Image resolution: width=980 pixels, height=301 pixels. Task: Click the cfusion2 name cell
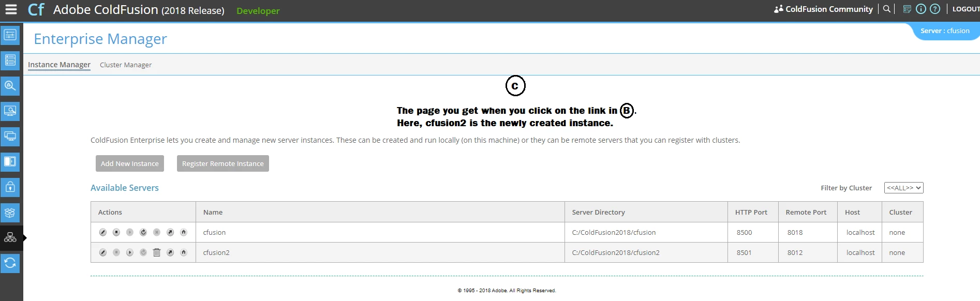point(380,252)
